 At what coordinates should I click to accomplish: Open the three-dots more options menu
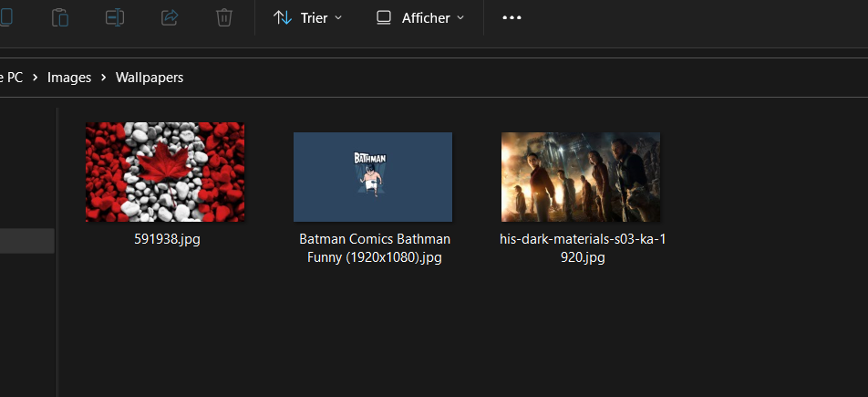click(x=511, y=17)
